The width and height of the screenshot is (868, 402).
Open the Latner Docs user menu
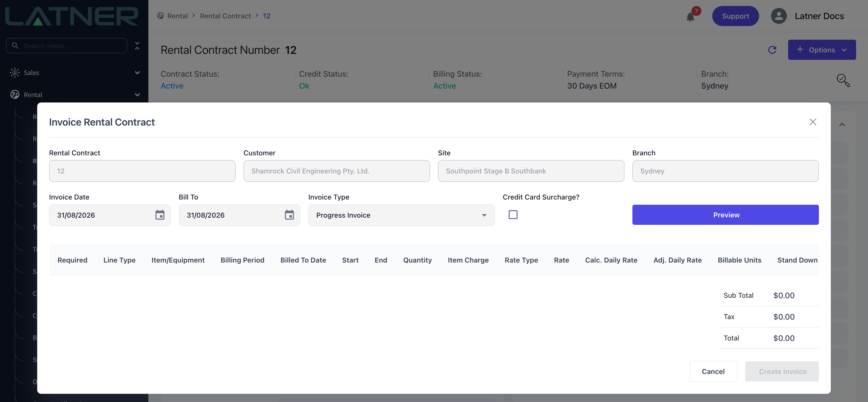click(x=819, y=16)
